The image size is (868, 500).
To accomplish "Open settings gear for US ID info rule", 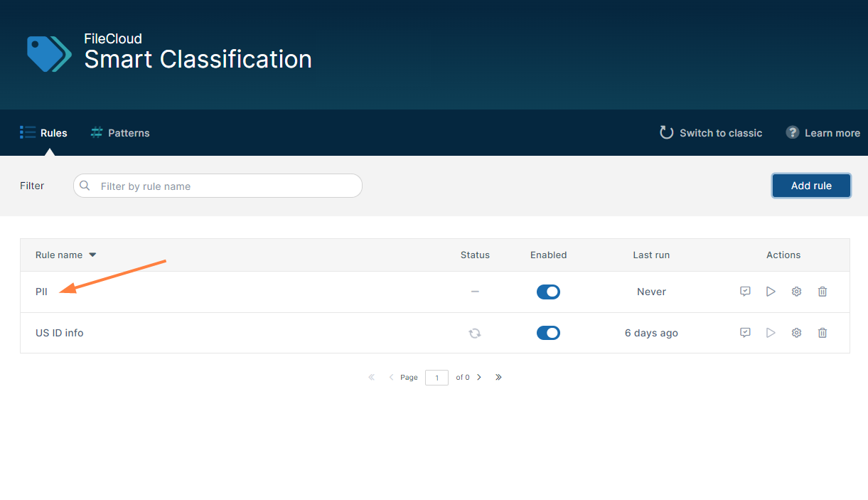I will click(796, 333).
